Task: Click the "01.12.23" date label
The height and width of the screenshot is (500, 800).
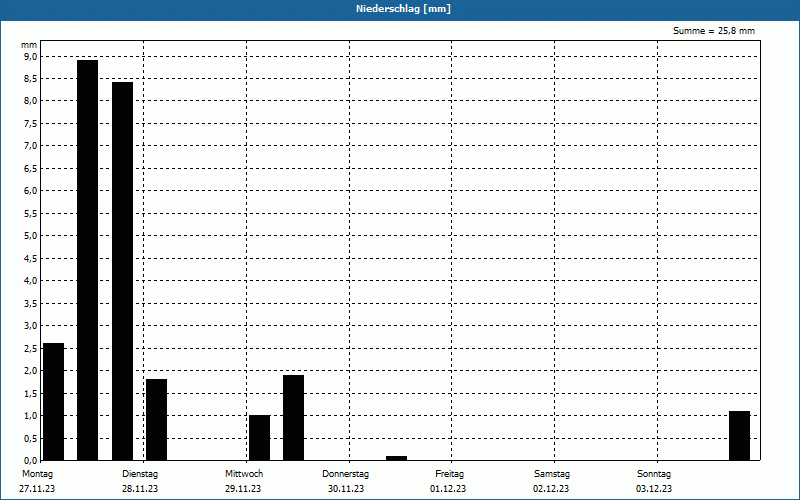Action: 448,489
